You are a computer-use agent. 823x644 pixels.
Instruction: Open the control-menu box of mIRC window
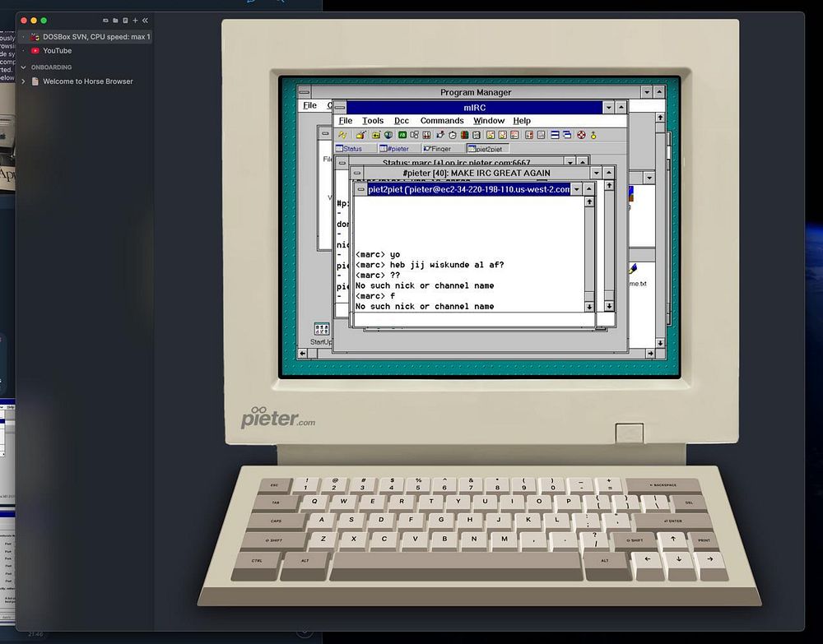pyautogui.click(x=340, y=108)
